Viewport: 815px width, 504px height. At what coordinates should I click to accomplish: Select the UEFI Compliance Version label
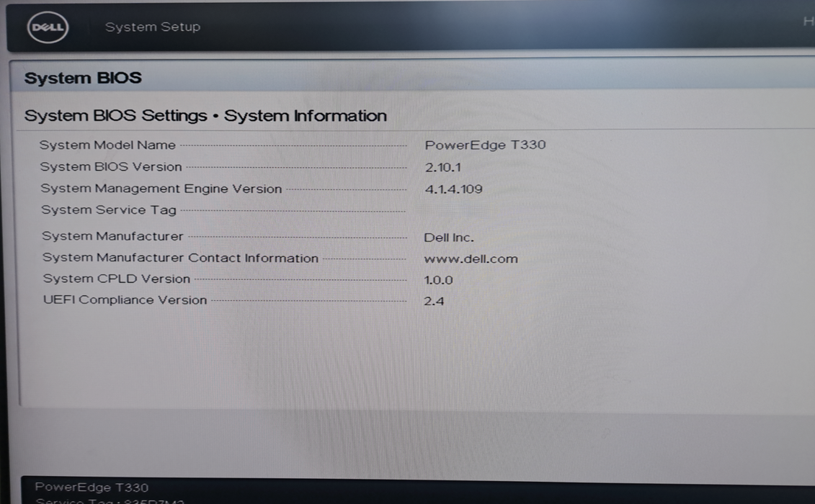(125, 300)
